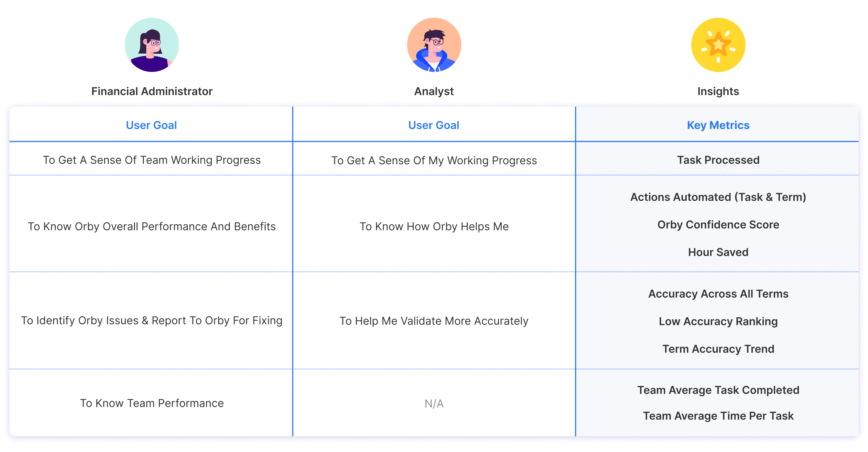Select the Term Accuracy Trend metric
The width and height of the screenshot is (868, 452).
point(718,349)
